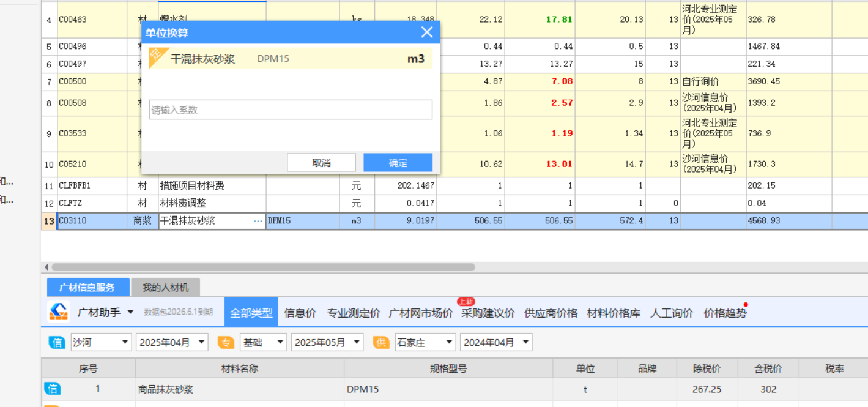The image size is (868, 407).
Task: Select the 全部类型 tab
Action: 251,313
